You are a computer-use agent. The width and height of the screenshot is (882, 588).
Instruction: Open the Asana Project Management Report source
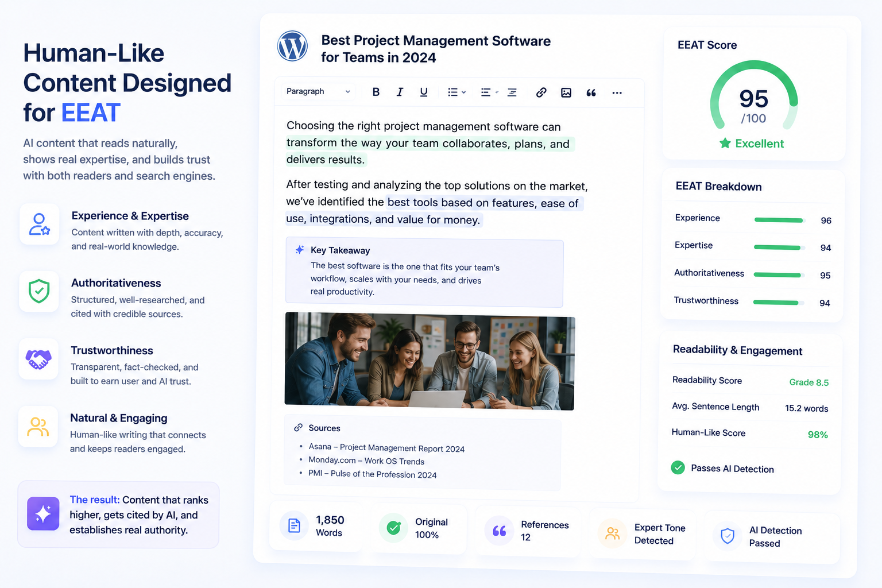[x=386, y=447]
